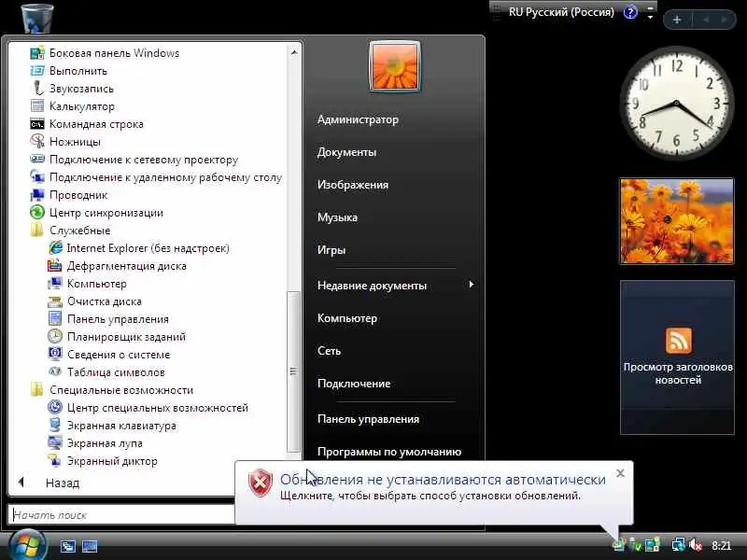Open Компьютер icon under Служебные
747x560 pixels.
[x=55, y=284]
